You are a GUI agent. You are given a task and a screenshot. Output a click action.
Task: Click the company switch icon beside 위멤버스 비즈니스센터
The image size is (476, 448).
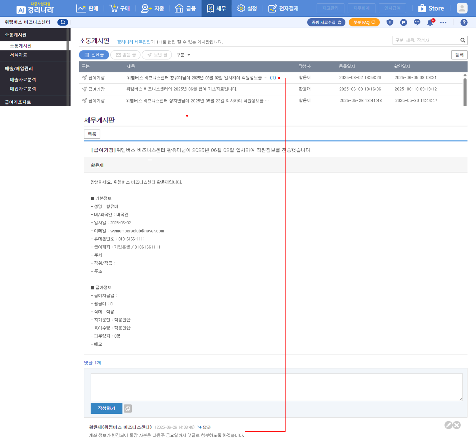(63, 22)
